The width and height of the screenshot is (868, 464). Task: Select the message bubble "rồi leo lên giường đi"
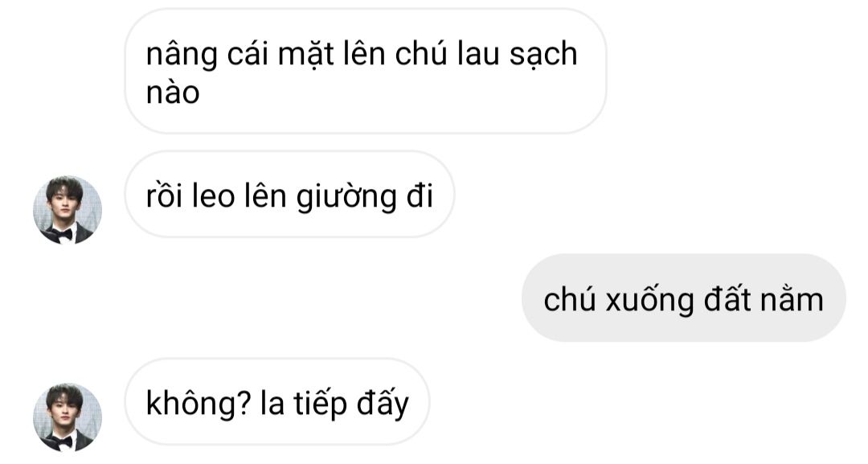point(289,195)
